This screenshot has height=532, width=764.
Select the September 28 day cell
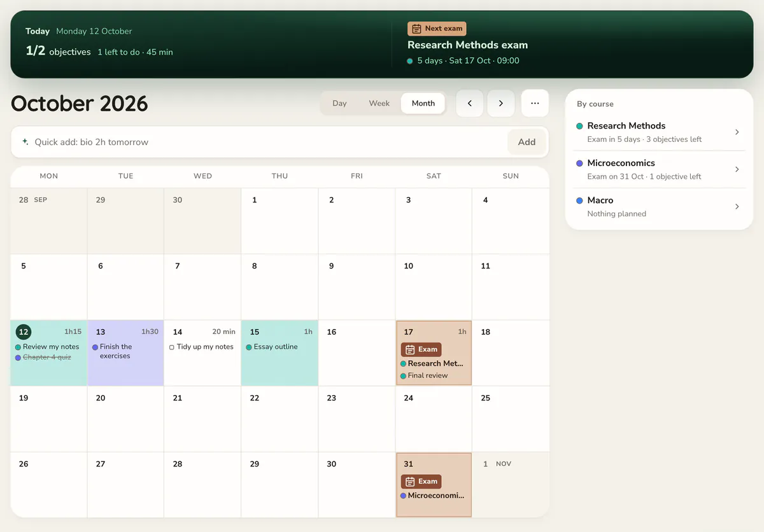pyautogui.click(x=48, y=221)
